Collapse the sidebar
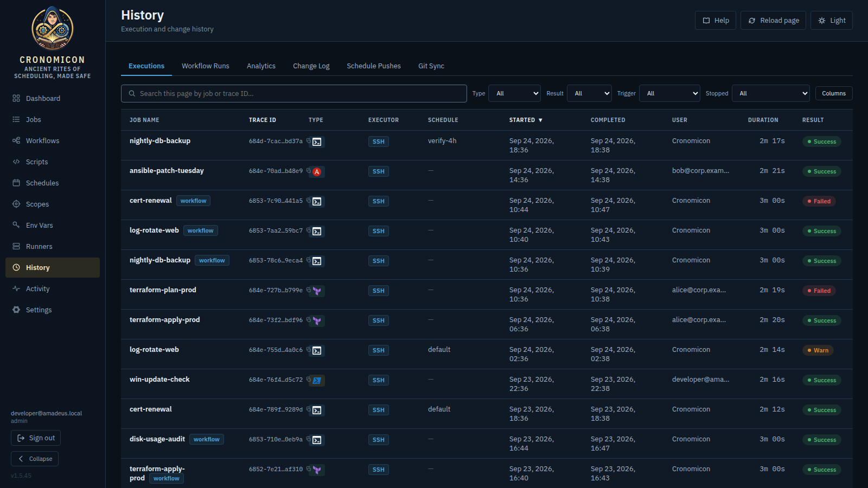This screenshot has height=488, width=868. pyautogui.click(x=35, y=459)
